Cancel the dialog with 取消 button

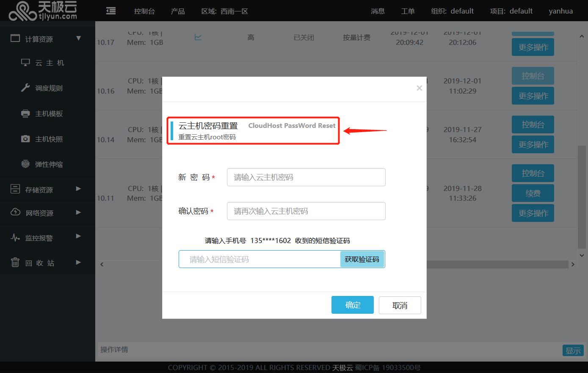[400, 305]
